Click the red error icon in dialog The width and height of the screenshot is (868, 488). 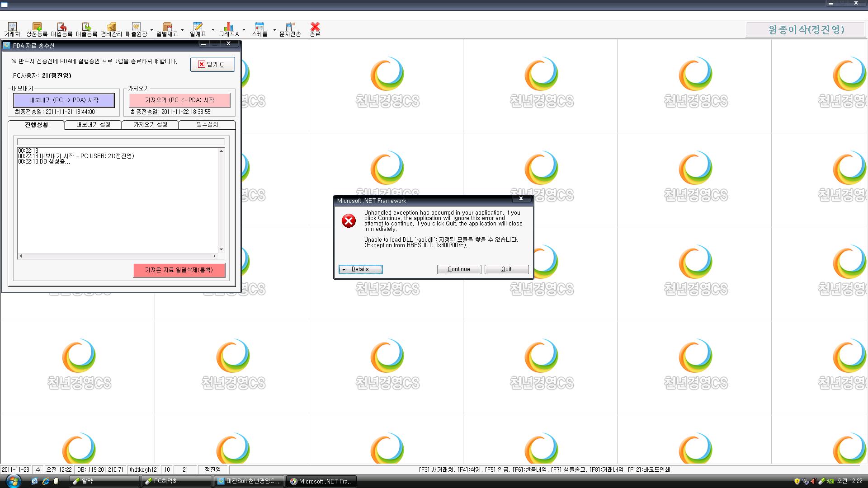point(349,221)
